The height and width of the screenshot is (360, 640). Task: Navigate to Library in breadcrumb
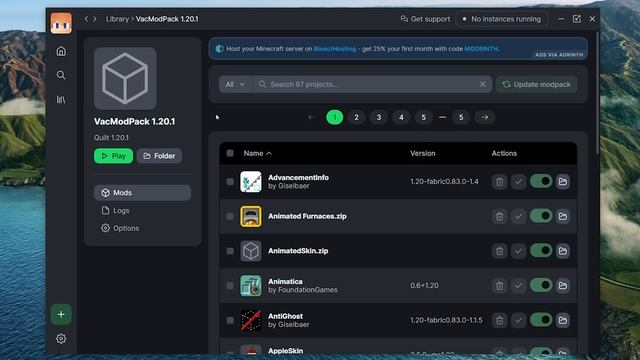[x=117, y=19]
